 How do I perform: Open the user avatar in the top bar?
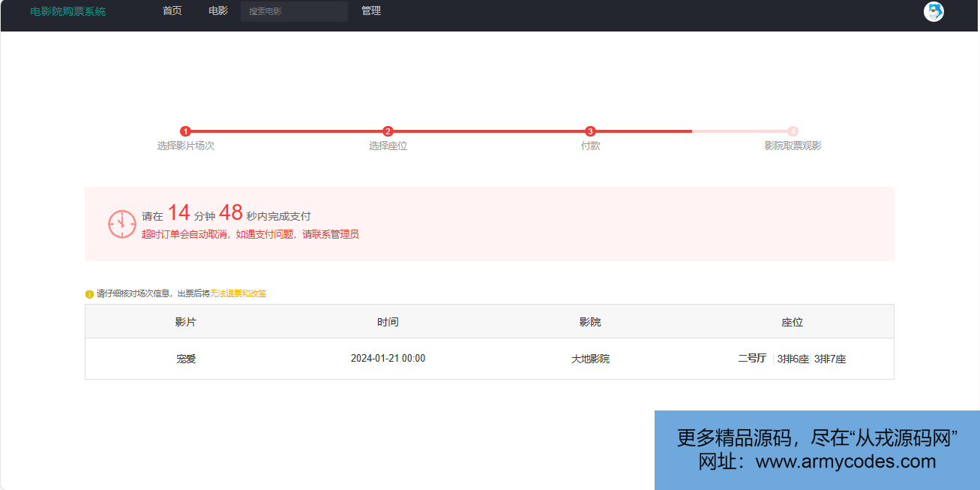pyautogui.click(x=934, y=11)
